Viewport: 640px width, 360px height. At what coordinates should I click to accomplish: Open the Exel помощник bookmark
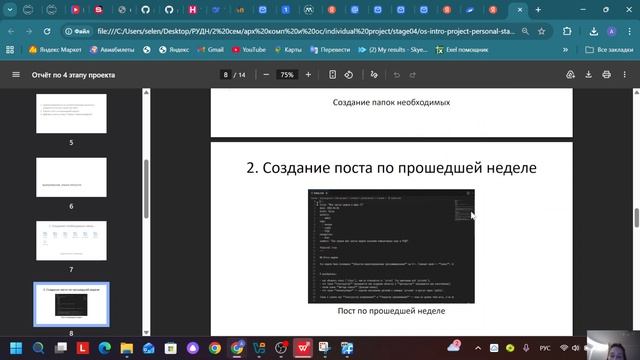[462, 50]
